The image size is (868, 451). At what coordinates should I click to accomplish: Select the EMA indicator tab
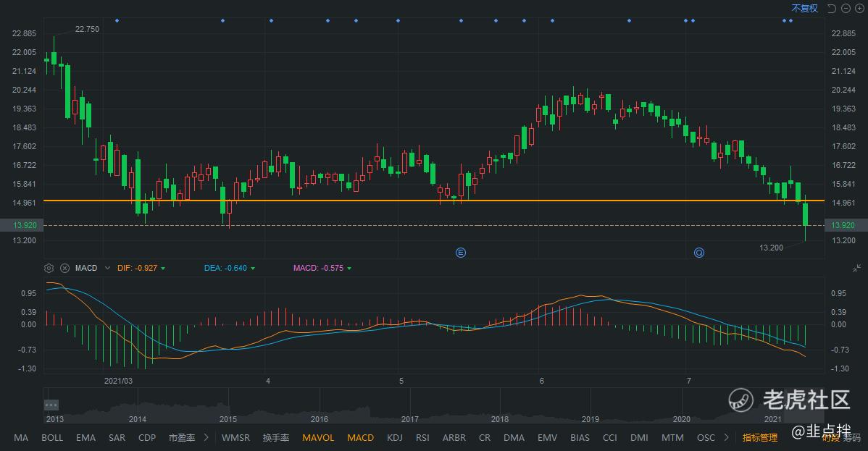pos(85,438)
